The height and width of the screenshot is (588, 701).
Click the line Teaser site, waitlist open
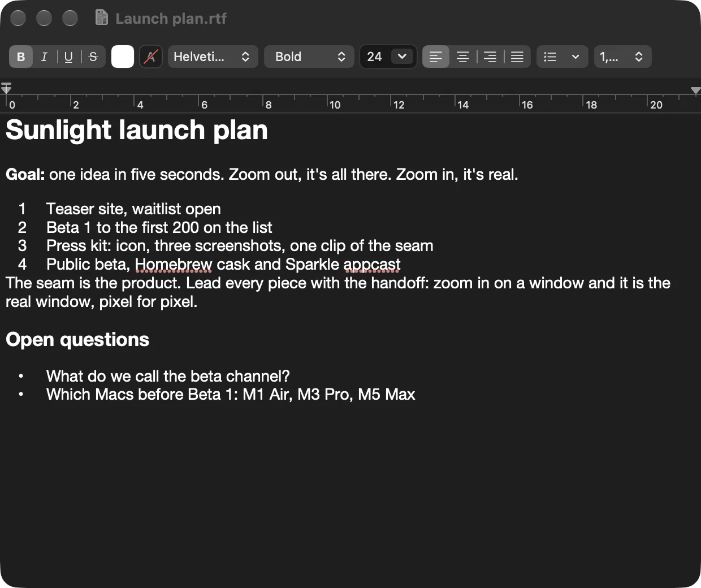pos(133,209)
